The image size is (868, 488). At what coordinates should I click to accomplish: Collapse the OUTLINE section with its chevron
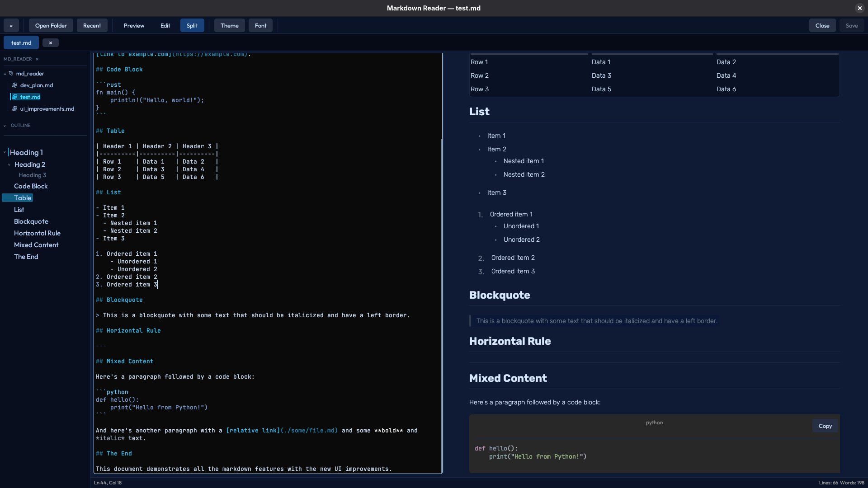5,125
